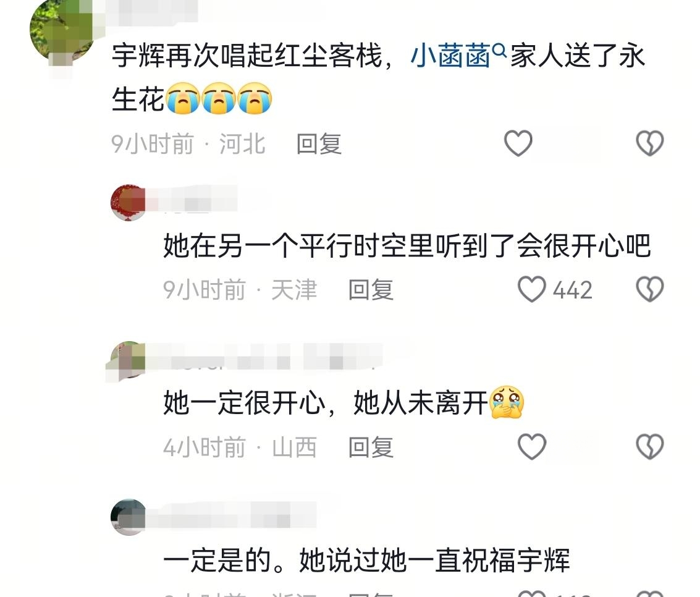The image size is (700, 597).
Task: Like the Shanxi comment 她从未离开
Action: click(x=531, y=447)
